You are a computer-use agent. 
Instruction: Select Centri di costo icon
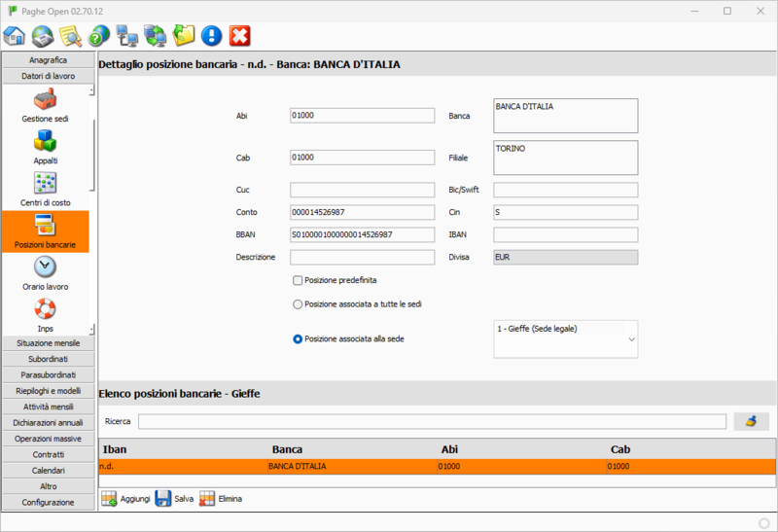point(45,189)
